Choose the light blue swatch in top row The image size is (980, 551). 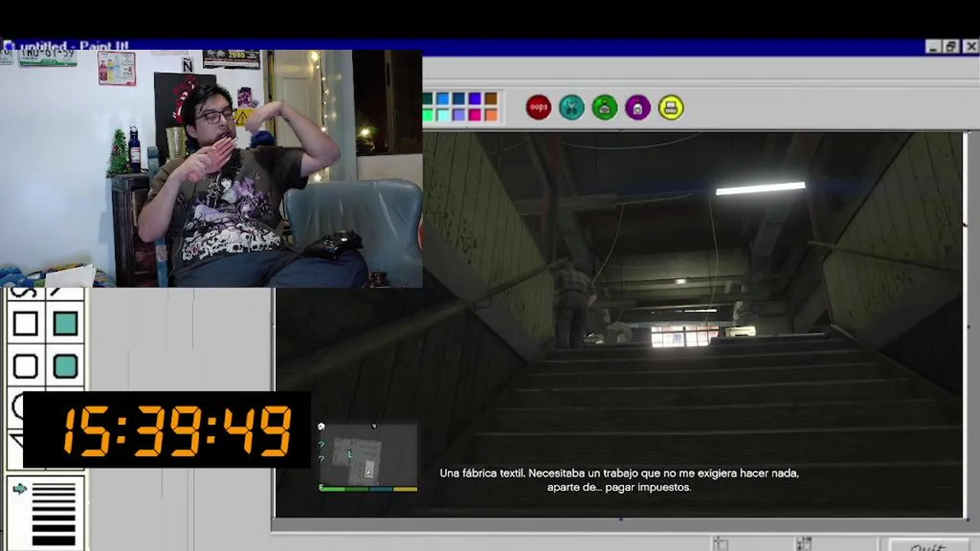tap(443, 99)
